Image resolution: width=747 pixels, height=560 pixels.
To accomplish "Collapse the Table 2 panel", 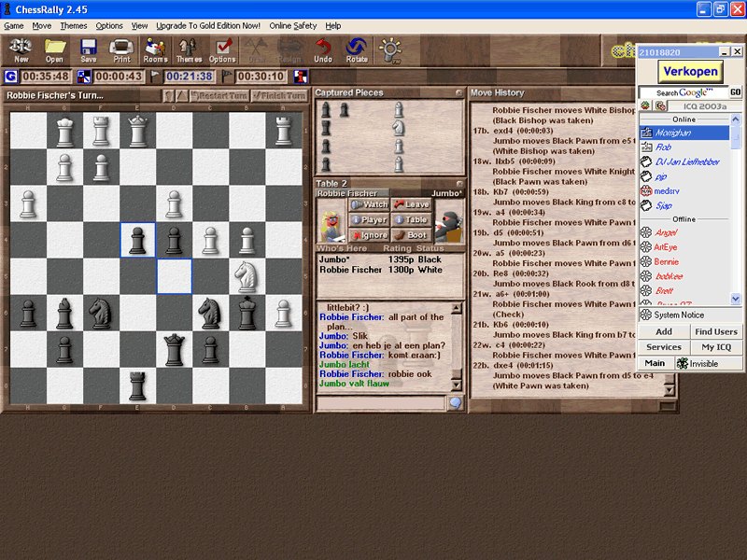I will (x=458, y=184).
